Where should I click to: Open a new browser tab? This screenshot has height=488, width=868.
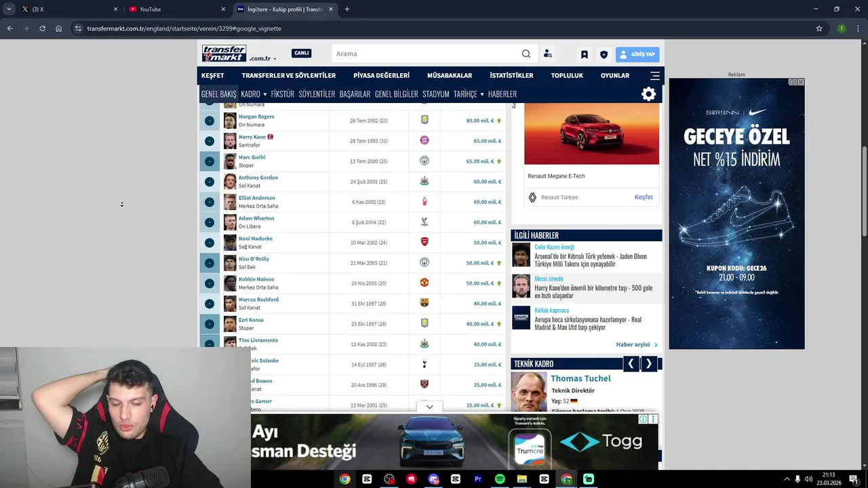pyautogui.click(x=347, y=9)
